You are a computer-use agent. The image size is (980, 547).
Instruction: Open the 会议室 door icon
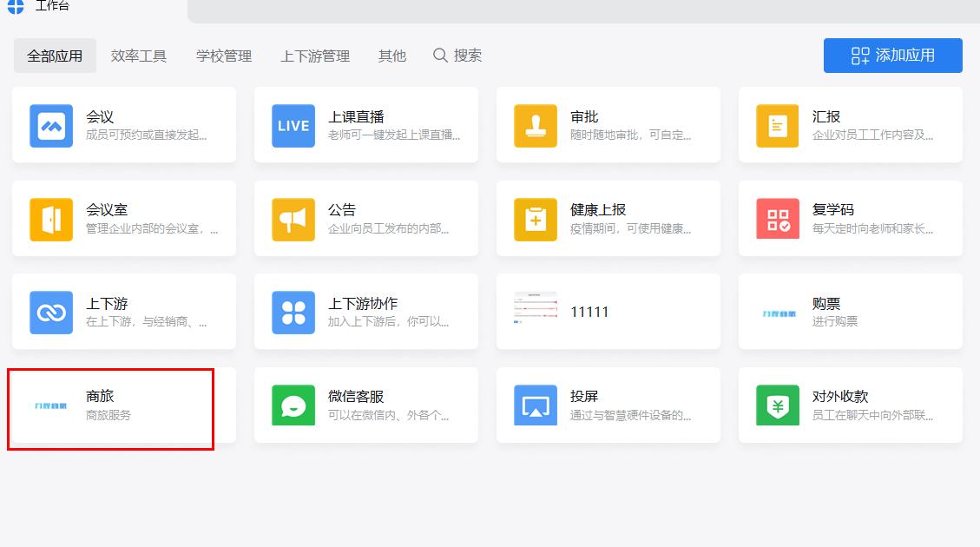[51, 220]
